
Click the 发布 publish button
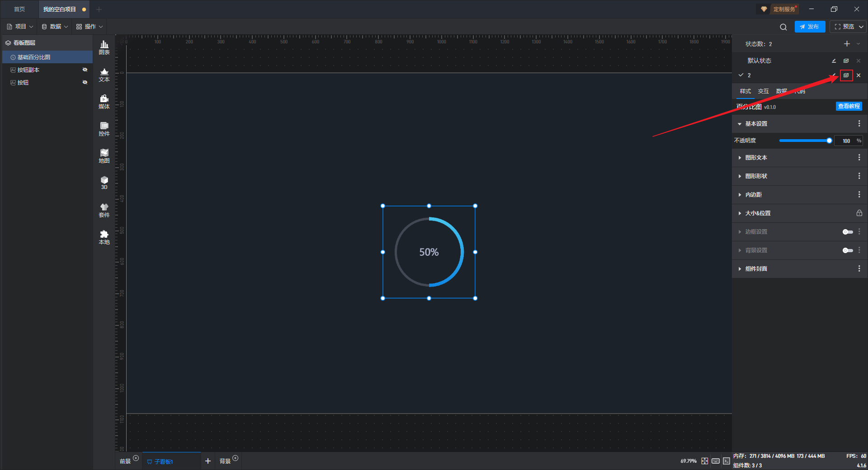[810, 27]
